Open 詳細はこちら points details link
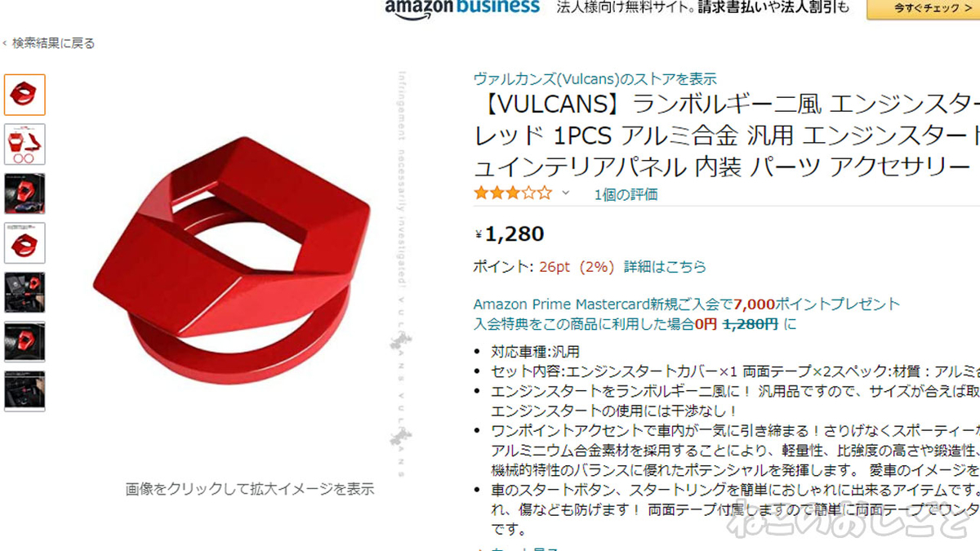 (x=665, y=267)
